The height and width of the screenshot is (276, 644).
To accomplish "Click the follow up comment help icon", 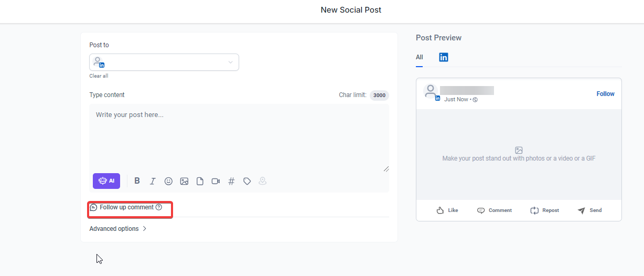I will [159, 207].
